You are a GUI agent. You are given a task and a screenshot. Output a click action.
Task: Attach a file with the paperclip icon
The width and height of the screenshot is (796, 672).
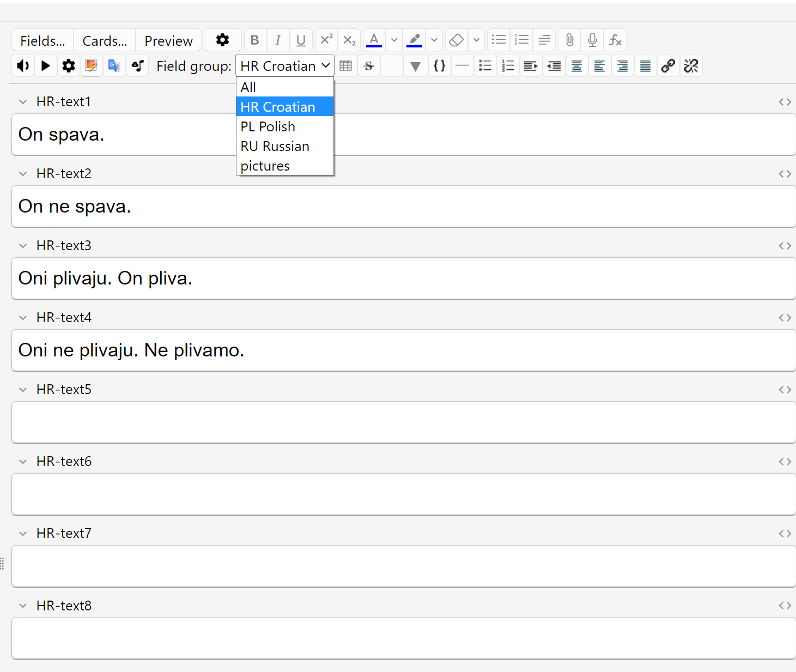pos(569,39)
